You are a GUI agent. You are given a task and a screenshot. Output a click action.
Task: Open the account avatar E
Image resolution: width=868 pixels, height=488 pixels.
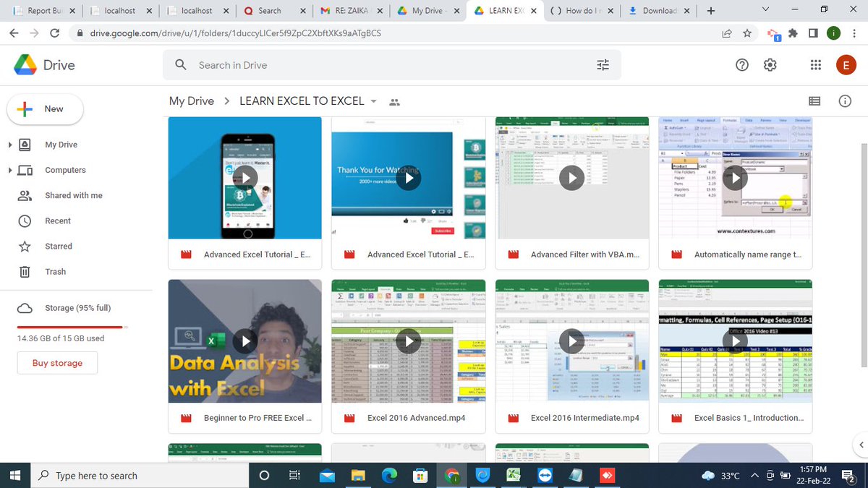coord(846,65)
